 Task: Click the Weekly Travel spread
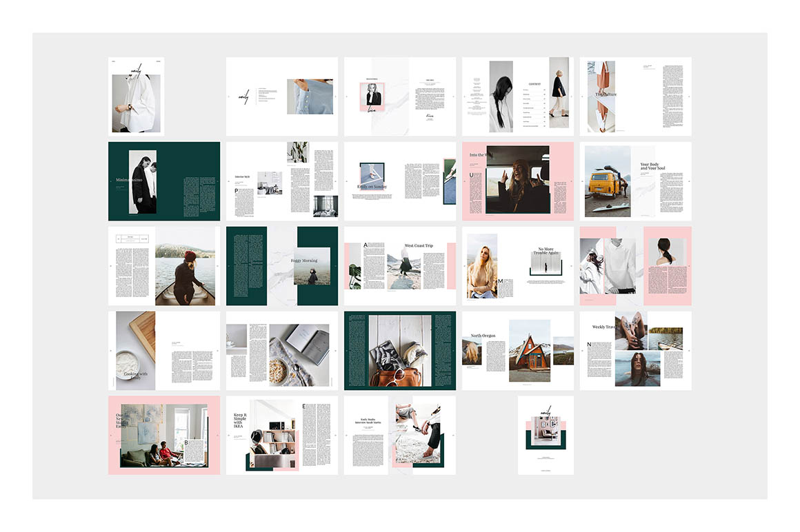pyautogui.click(x=635, y=351)
